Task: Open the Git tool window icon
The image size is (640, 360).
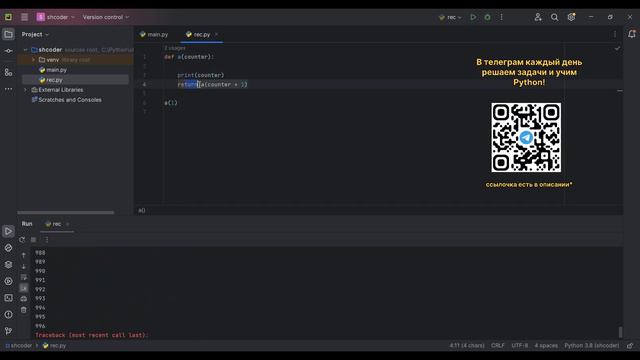Action: [x=8, y=331]
